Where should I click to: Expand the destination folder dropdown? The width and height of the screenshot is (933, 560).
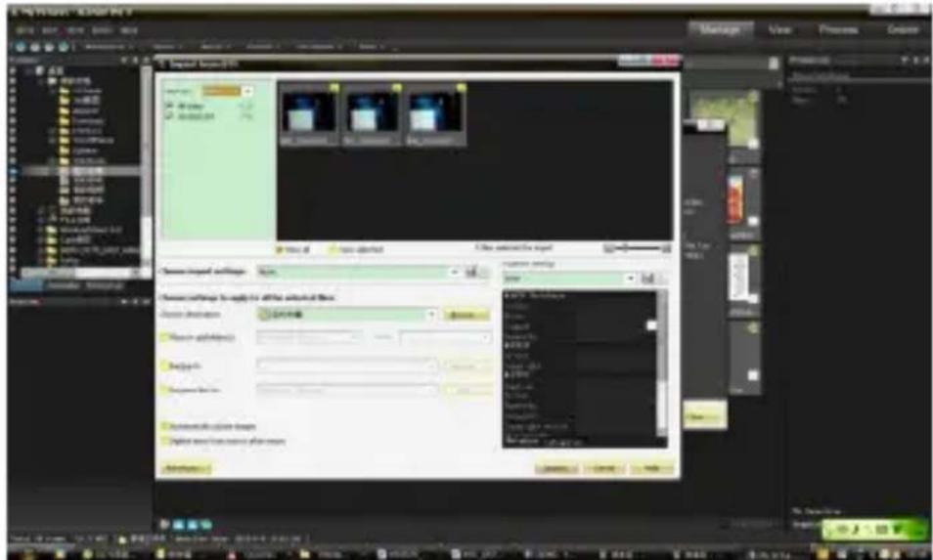431,315
